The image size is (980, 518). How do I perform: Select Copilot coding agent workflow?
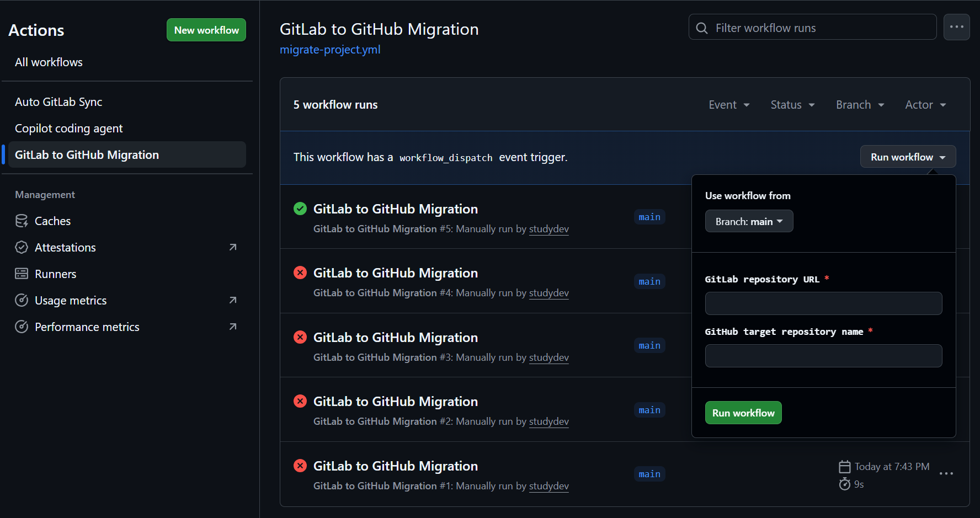pos(69,129)
